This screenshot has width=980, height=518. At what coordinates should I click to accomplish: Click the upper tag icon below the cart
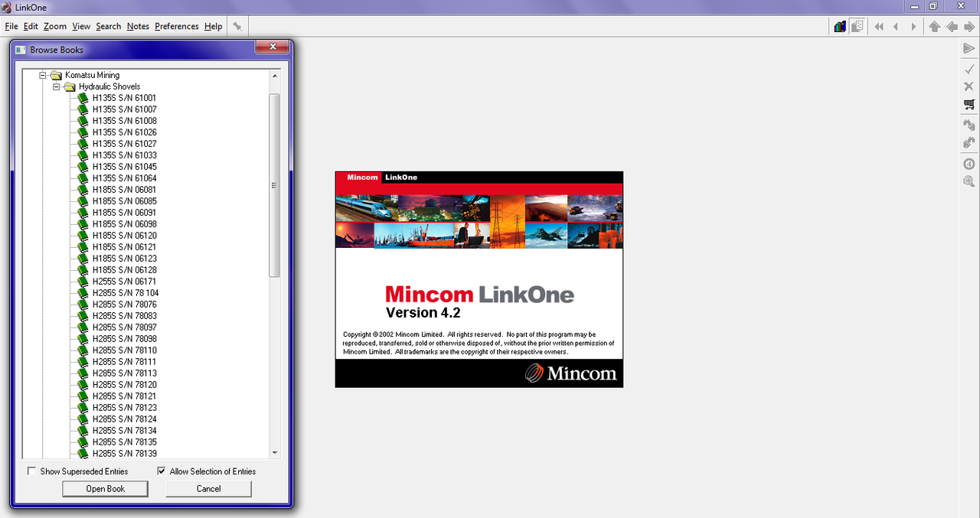[969, 125]
